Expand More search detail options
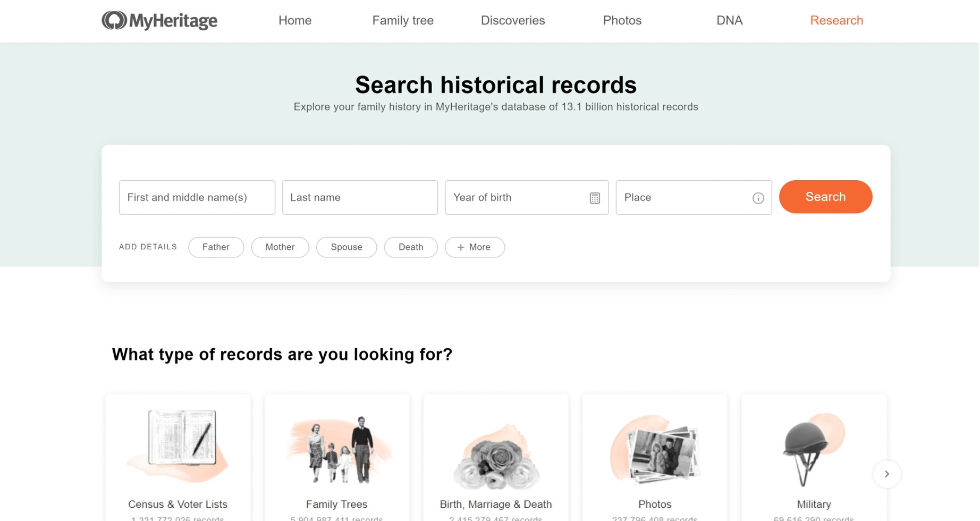This screenshot has width=980, height=521. 475,247
